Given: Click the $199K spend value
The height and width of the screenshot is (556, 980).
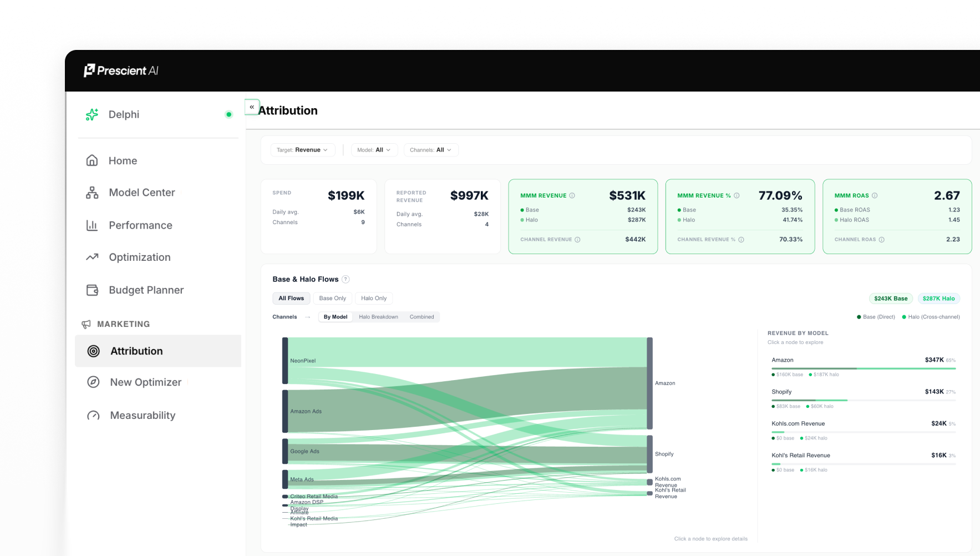Looking at the screenshot, I should (346, 195).
